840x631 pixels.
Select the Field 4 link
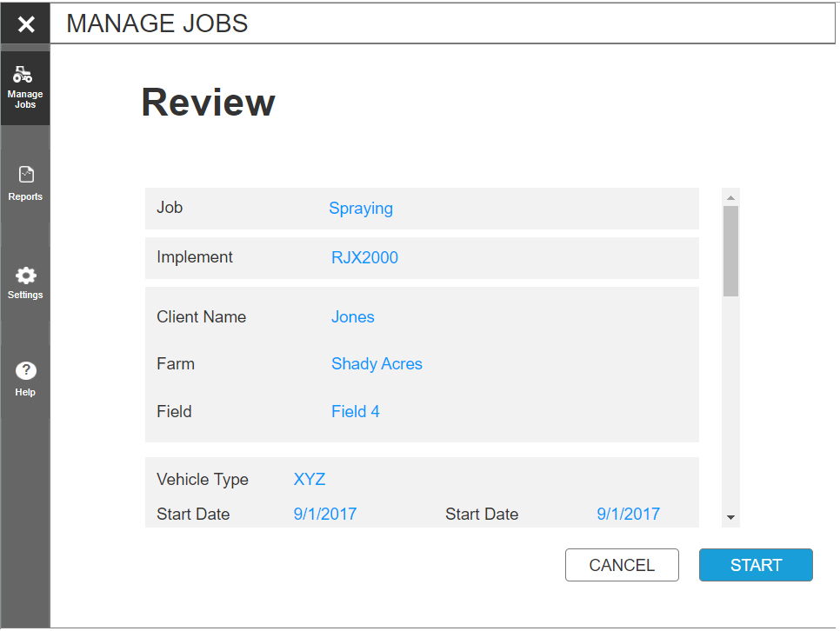point(355,412)
